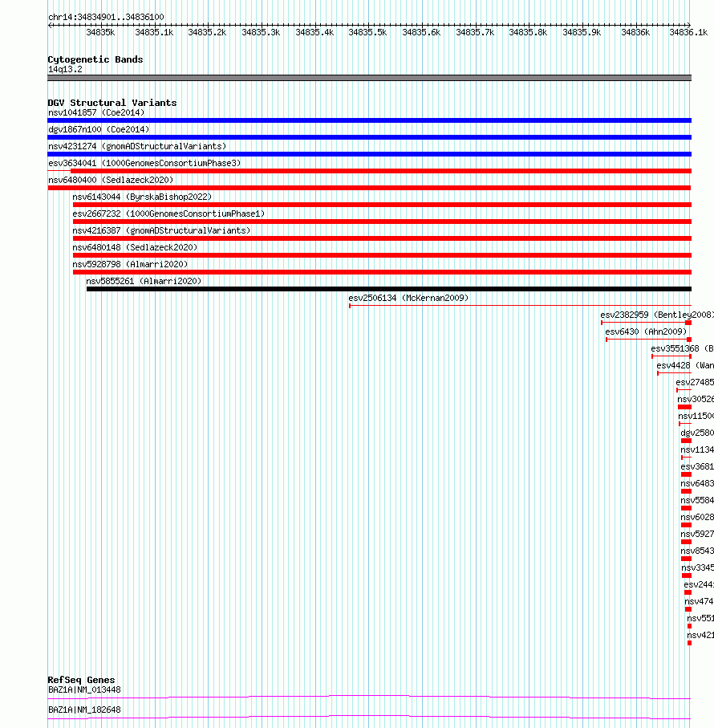Click the 34835.2k ruler tick label
Screen dimensions: 714x728
207,32
